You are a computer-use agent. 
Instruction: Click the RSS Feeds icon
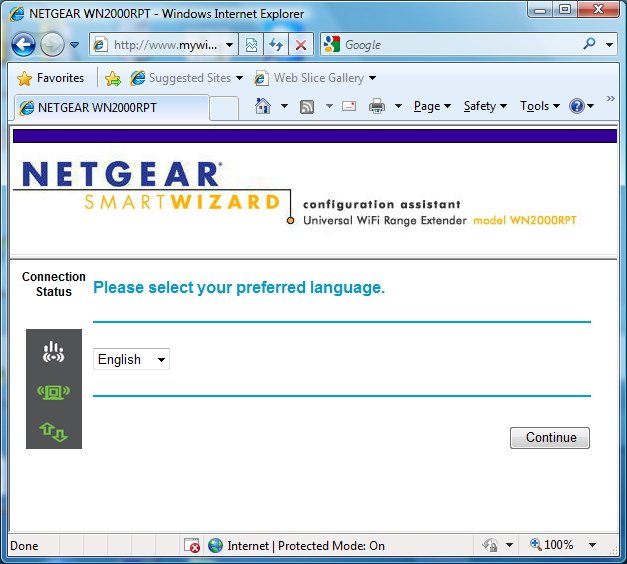(307, 107)
